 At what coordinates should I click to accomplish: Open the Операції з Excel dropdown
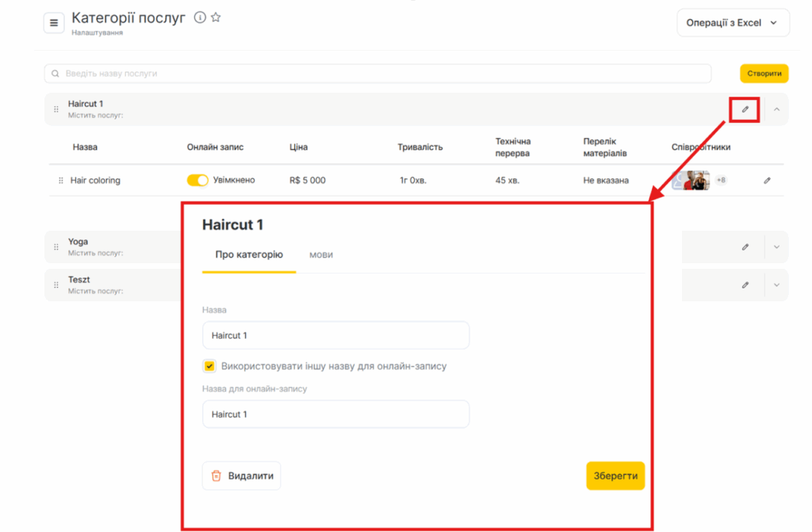pos(733,23)
